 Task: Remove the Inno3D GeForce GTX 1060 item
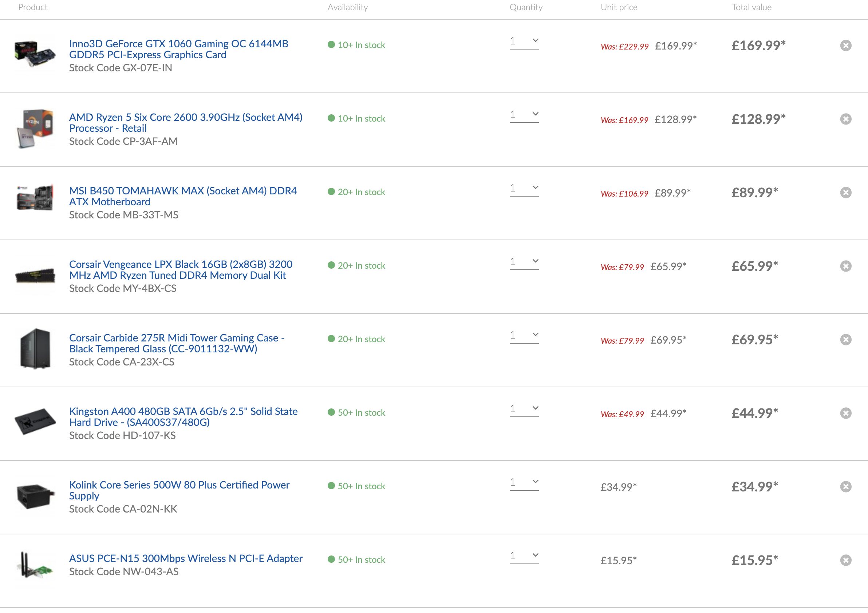846,46
